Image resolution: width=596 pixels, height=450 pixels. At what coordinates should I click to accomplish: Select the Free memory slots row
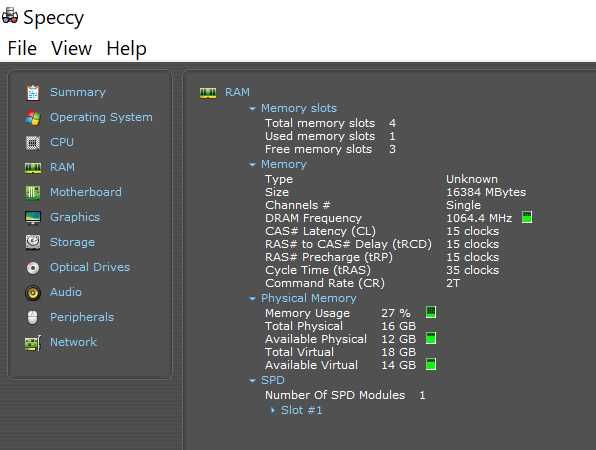pos(330,149)
